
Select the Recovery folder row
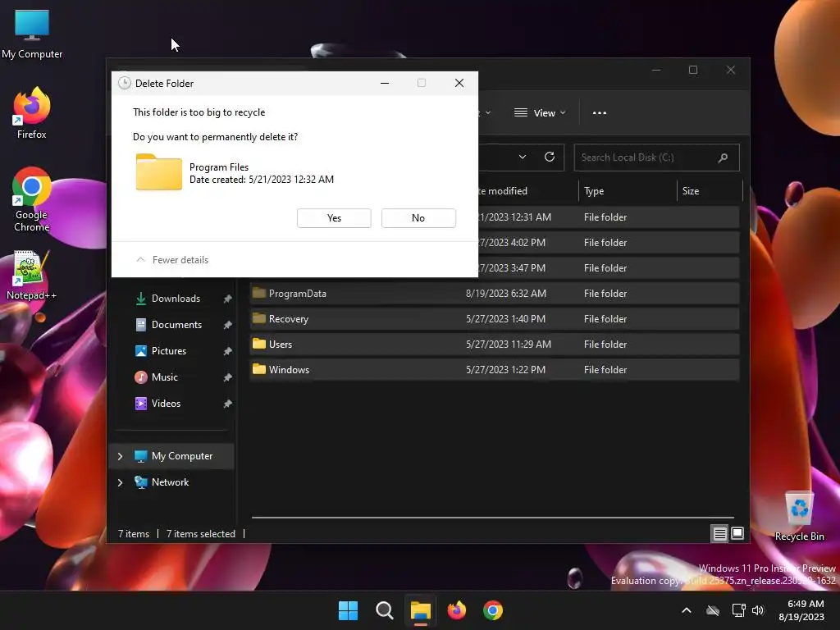click(495, 319)
